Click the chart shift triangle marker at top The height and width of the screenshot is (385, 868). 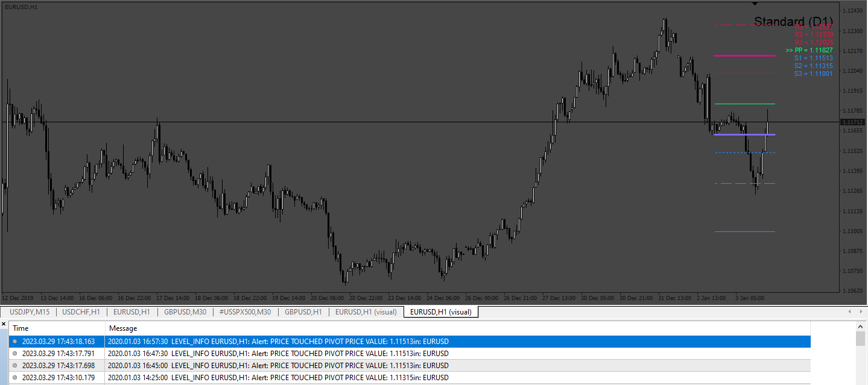click(x=755, y=4)
